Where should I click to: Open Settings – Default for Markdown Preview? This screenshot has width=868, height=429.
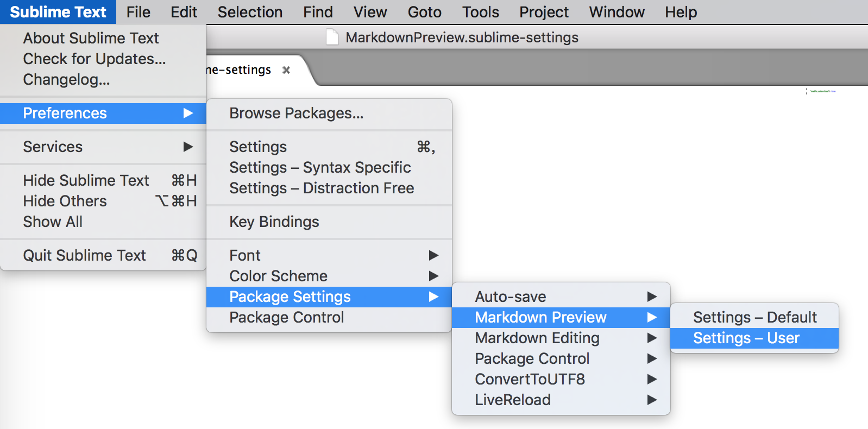[754, 317]
